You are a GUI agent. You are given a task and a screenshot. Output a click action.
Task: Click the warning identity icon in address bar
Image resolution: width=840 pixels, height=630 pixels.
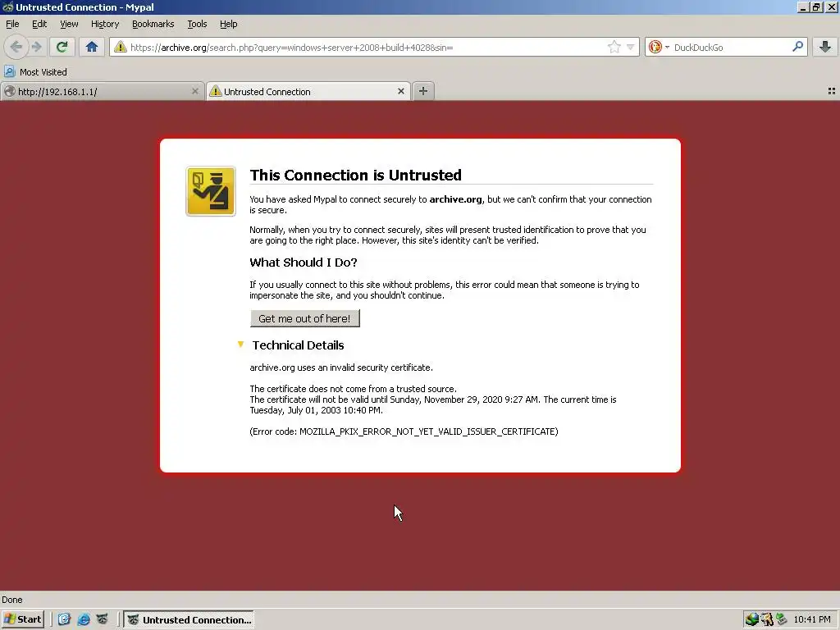(121, 47)
